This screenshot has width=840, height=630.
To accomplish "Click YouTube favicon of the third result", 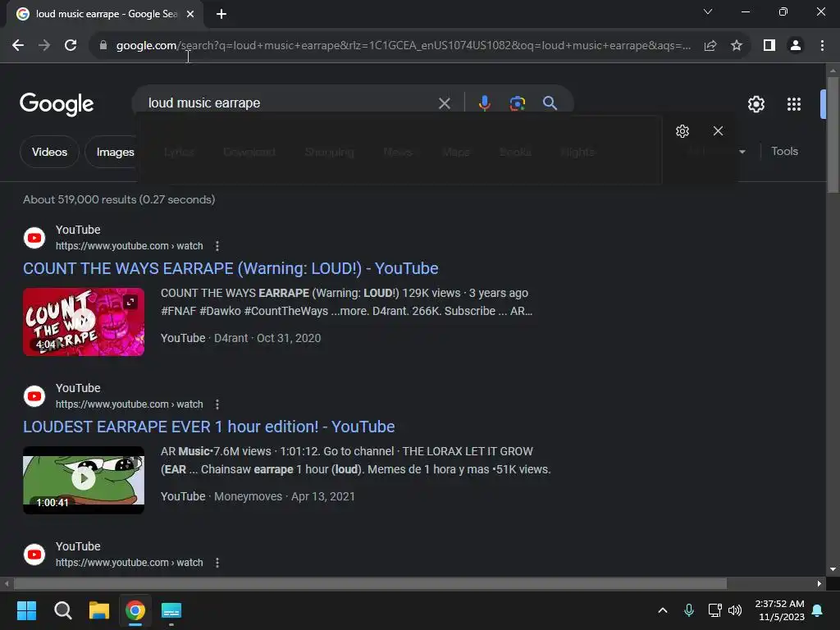I will [x=34, y=555].
